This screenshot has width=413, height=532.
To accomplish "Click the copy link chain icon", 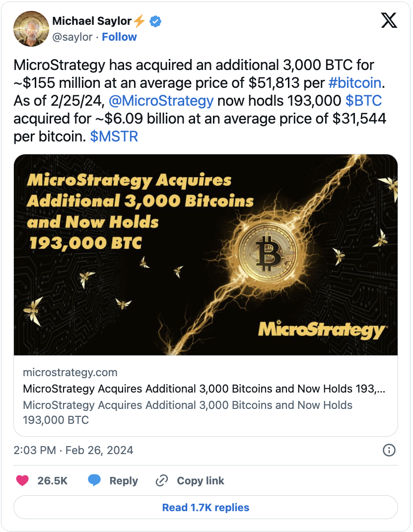I will point(162,480).
